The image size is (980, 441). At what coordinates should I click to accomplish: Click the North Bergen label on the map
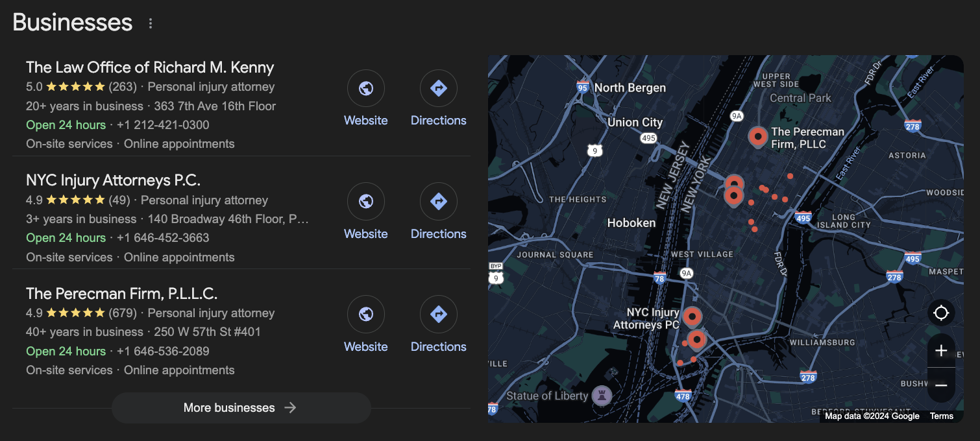click(630, 88)
